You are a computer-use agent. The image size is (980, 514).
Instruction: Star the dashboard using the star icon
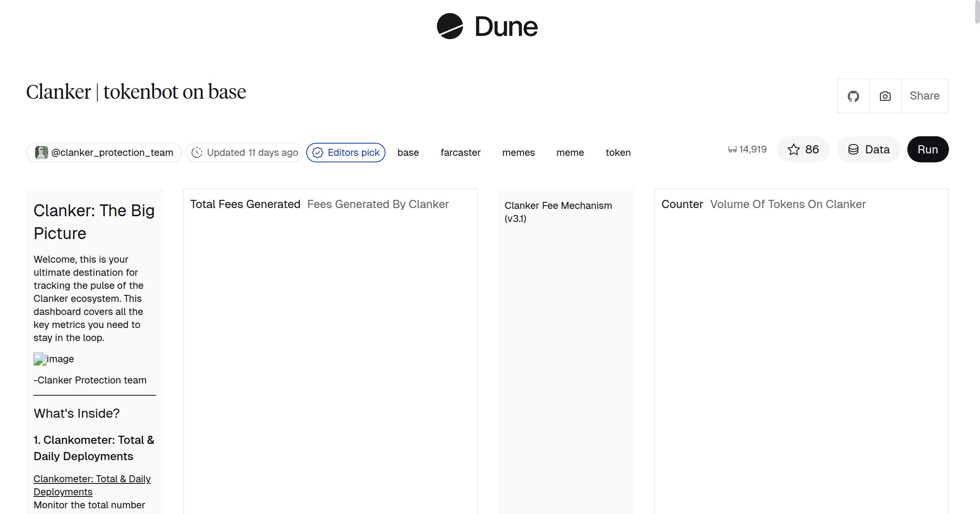click(794, 149)
